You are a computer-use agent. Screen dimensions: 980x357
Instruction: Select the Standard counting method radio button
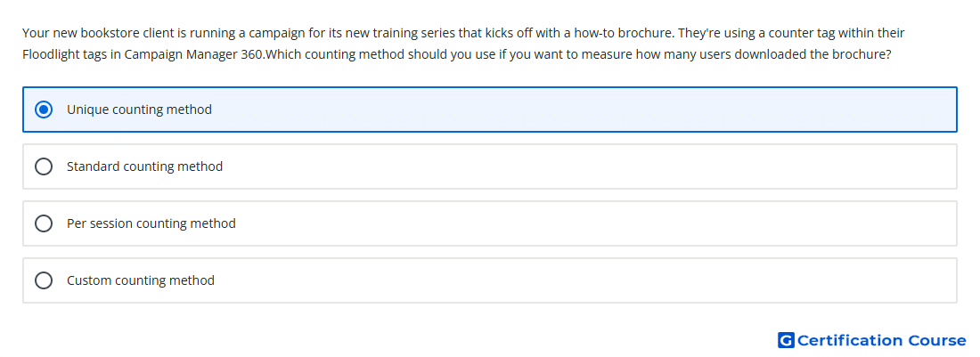point(44,166)
